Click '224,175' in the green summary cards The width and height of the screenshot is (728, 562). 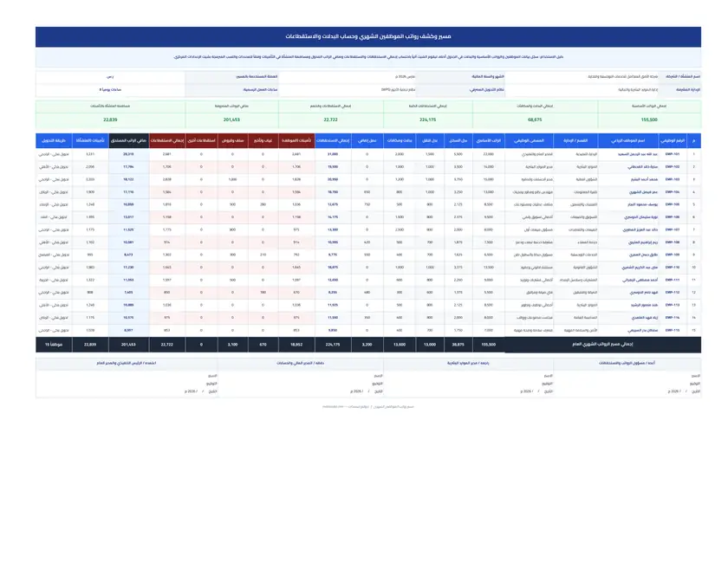[427, 120]
